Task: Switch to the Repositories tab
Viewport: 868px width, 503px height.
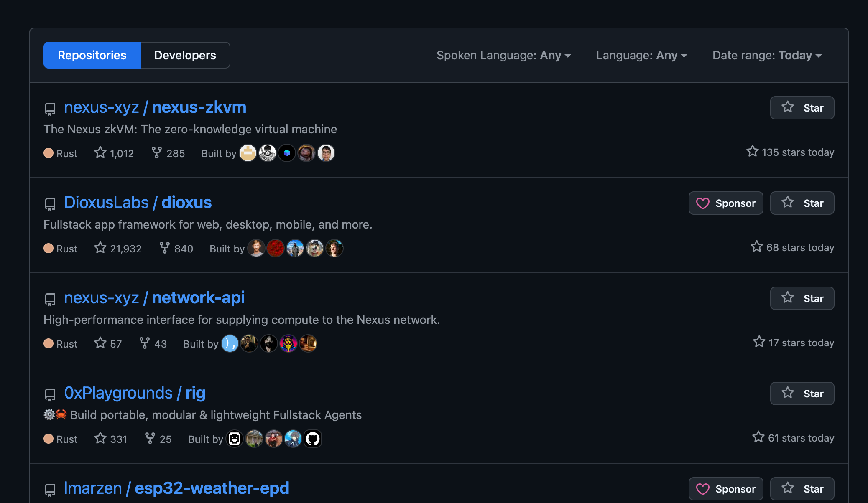Action: 92,55
